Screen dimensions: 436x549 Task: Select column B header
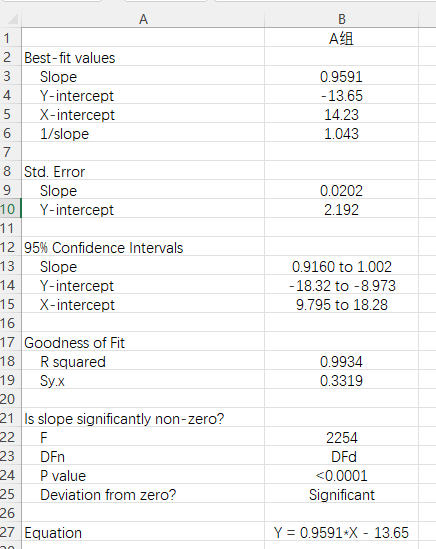(x=341, y=19)
